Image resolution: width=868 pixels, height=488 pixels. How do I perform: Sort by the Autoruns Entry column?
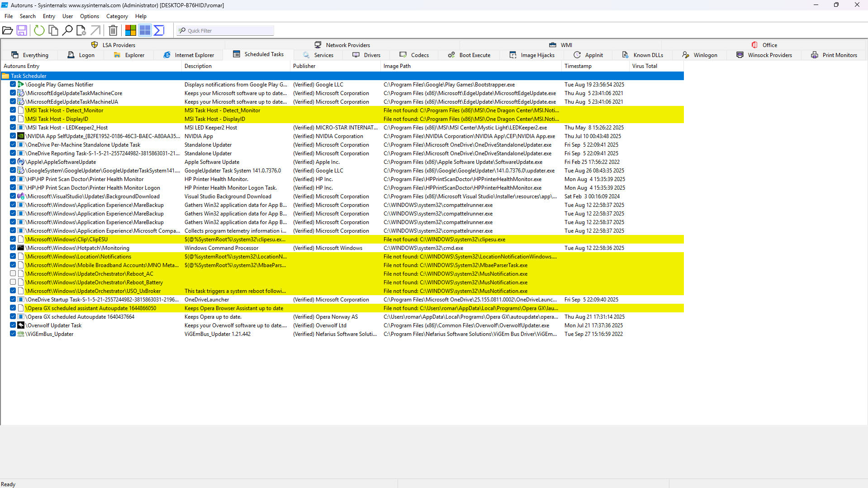pos(91,66)
